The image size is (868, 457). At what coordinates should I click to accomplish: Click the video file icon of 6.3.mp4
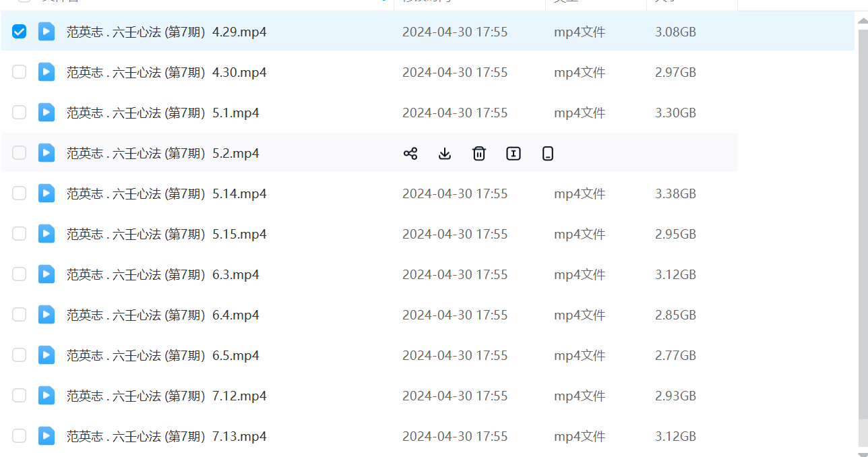[x=46, y=274]
